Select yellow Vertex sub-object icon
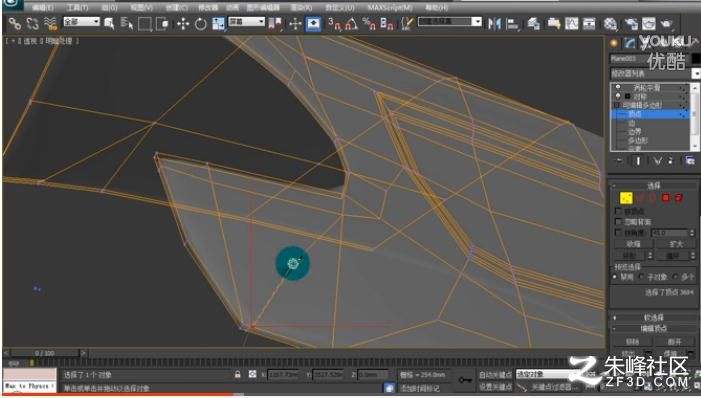Image resolution: width=701 pixels, height=398 pixels. (x=626, y=198)
